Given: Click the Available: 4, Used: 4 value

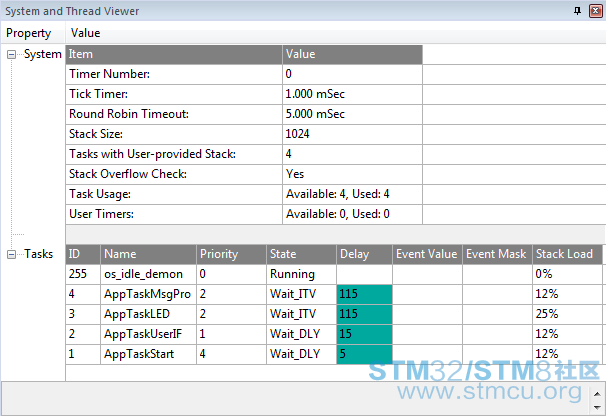Looking at the screenshot, I should coord(337,194).
